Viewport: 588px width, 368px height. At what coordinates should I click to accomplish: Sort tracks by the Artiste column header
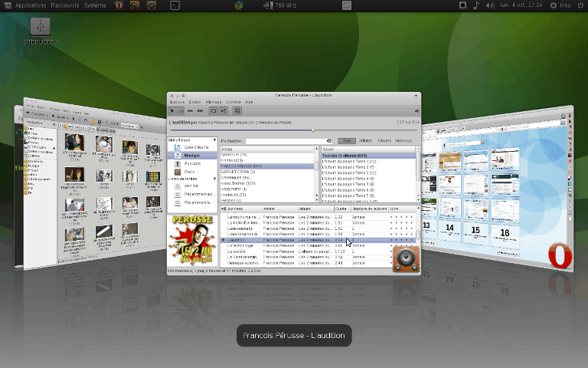tap(279, 209)
